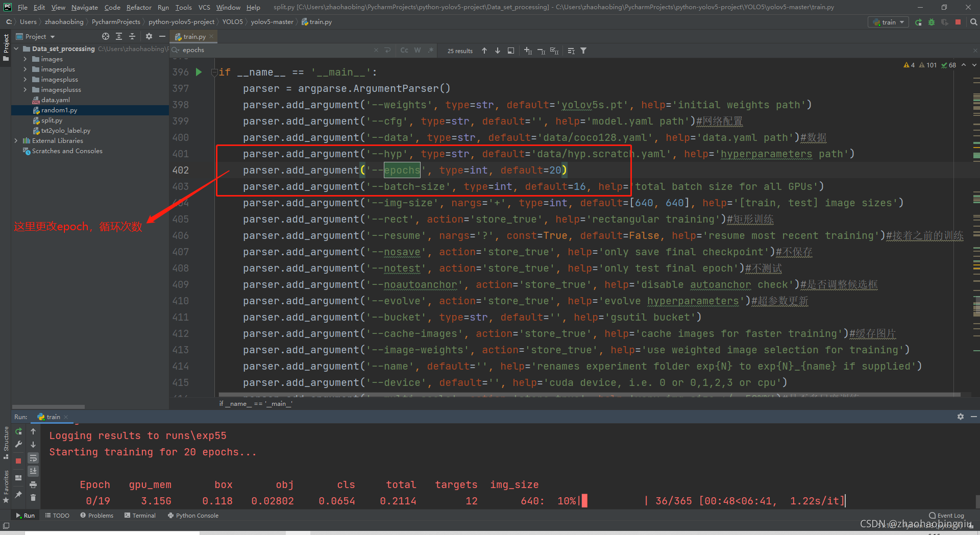Image resolution: width=980 pixels, height=535 pixels.
Task: Expand the imagesplus folder
Action: 25,69
